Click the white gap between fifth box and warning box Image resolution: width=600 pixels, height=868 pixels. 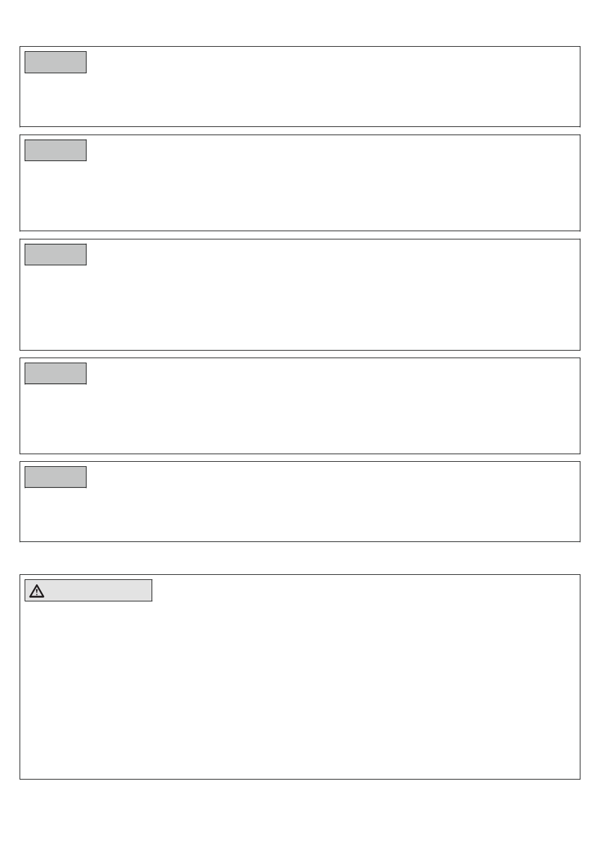300,558
